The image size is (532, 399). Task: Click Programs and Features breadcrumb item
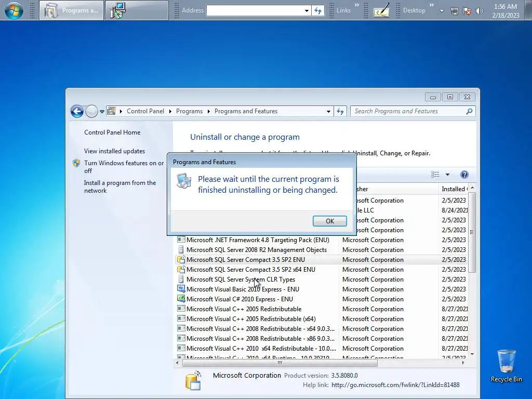[x=246, y=111]
